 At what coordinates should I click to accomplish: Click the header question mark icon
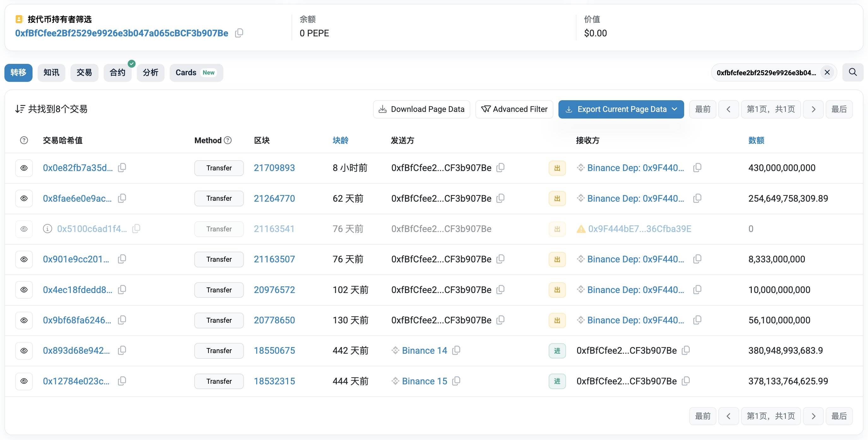pos(24,140)
